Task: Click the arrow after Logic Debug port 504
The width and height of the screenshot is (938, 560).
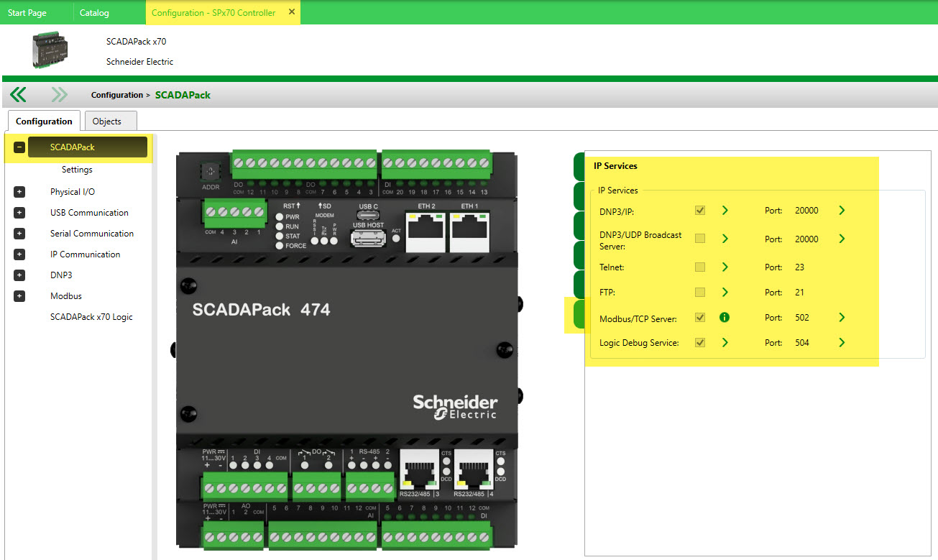Action: click(842, 343)
